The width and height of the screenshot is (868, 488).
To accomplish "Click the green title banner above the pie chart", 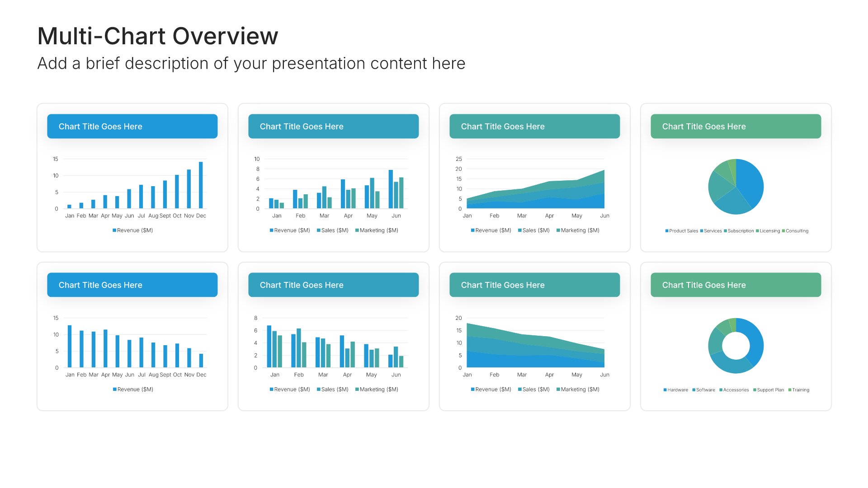I will pyautogui.click(x=736, y=127).
